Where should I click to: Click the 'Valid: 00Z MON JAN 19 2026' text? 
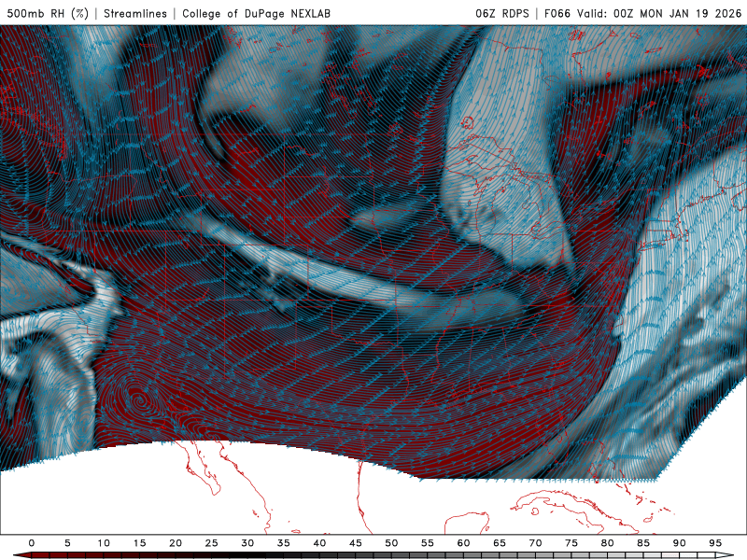[x=659, y=13]
